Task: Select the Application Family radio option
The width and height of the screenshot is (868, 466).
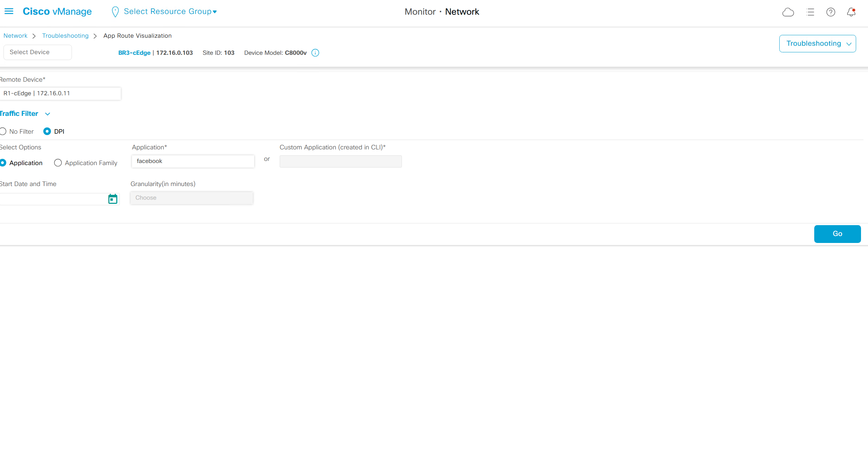Action: click(x=58, y=163)
